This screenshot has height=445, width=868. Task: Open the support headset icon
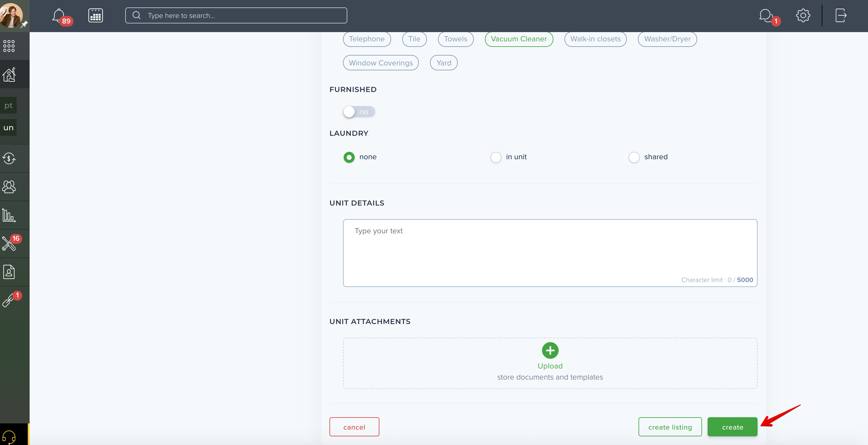[x=9, y=437]
